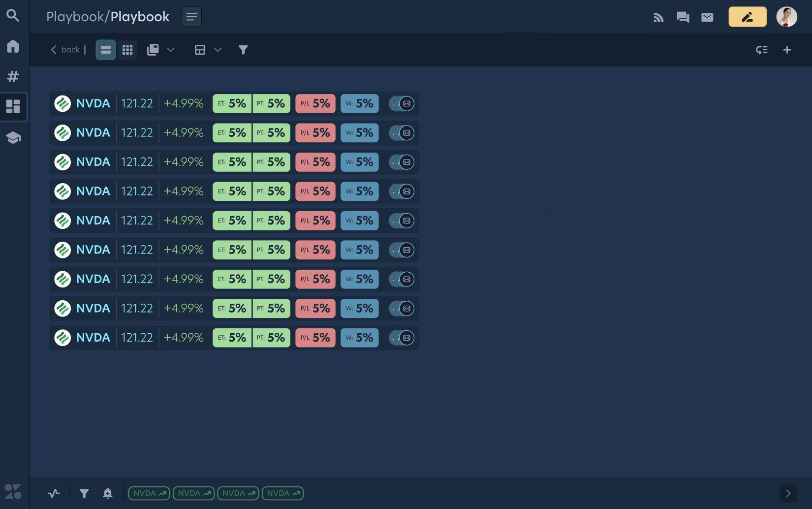Viewport: 812px width, 509px height.
Task: Open the user profile avatar
Action: tap(787, 17)
